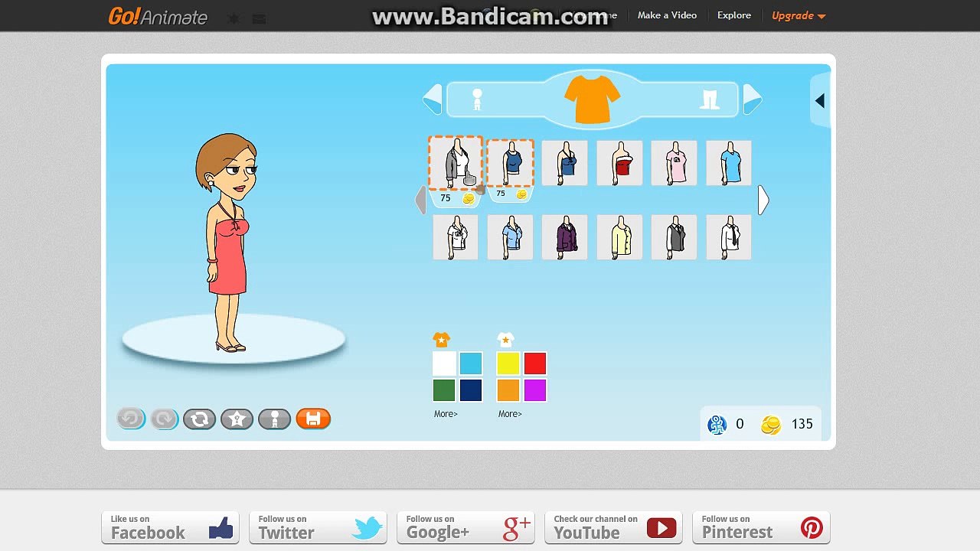
Task: Click the 75 coin price under blazer
Action: [x=456, y=198]
